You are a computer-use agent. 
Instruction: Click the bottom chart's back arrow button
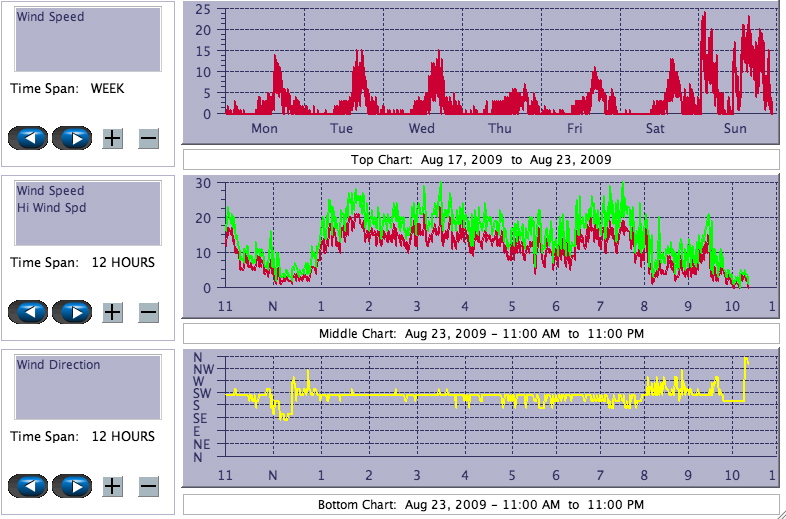(x=28, y=486)
